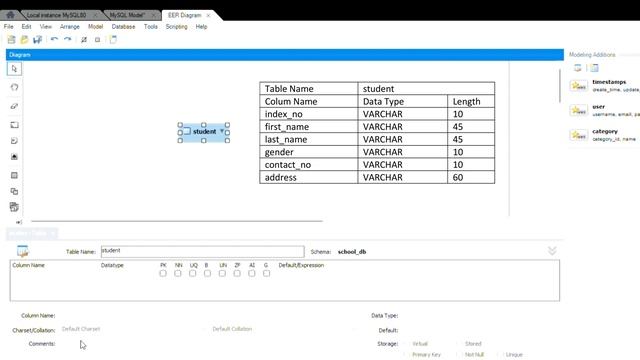The width and height of the screenshot is (640, 360).
Task: Open an existing model file
Action: tap(24, 40)
